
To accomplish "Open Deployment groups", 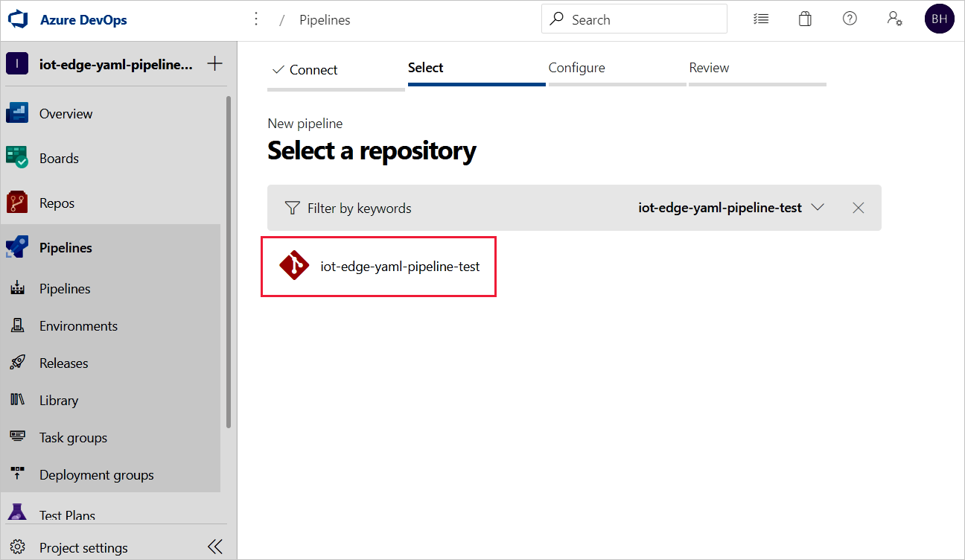I will [x=96, y=474].
